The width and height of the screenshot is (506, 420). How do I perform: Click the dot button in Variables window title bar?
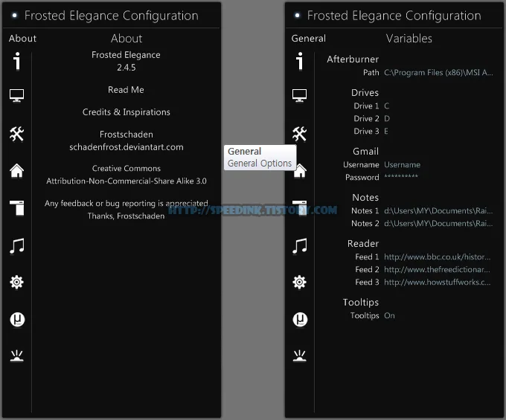tap(297, 15)
